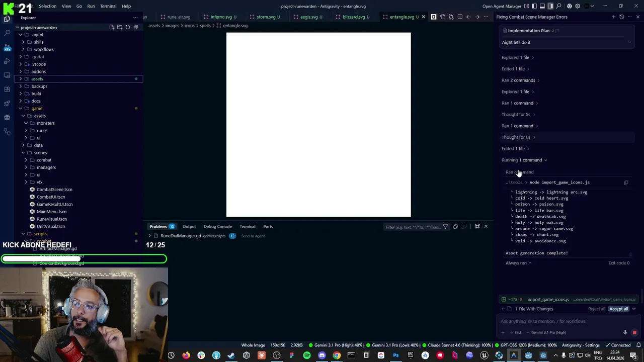Customize layout icon in title bar
The height and width of the screenshot is (362, 644).
527,6
